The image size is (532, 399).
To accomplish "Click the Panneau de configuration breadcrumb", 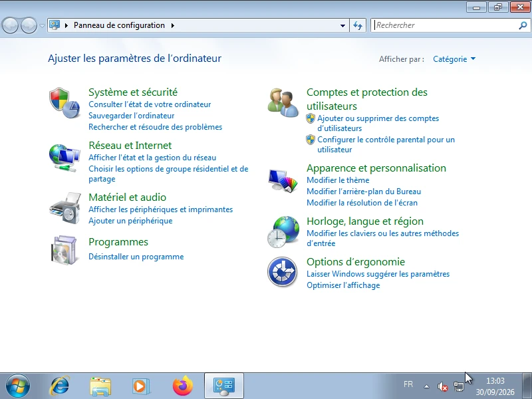I will 119,25.
